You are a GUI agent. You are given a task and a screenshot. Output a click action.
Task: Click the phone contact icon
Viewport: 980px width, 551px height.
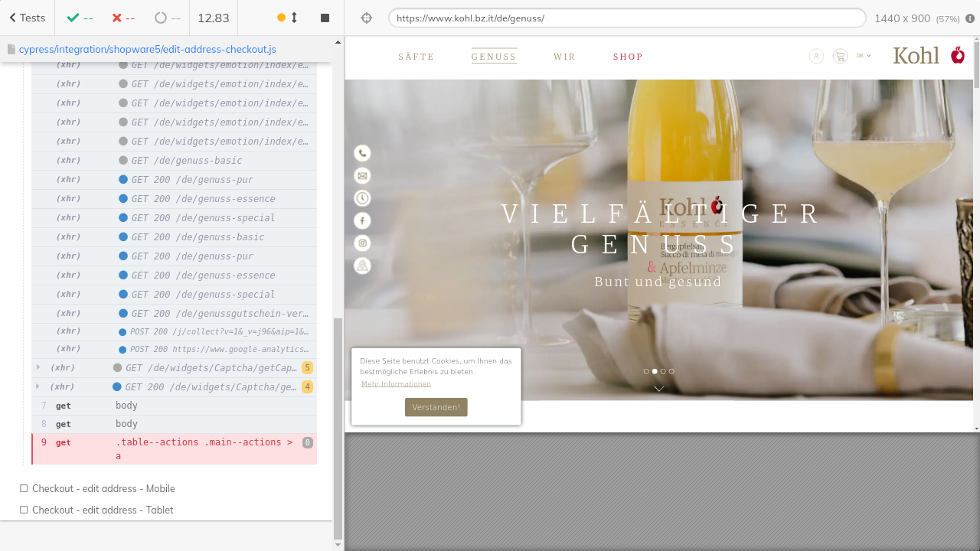[x=362, y=153]
